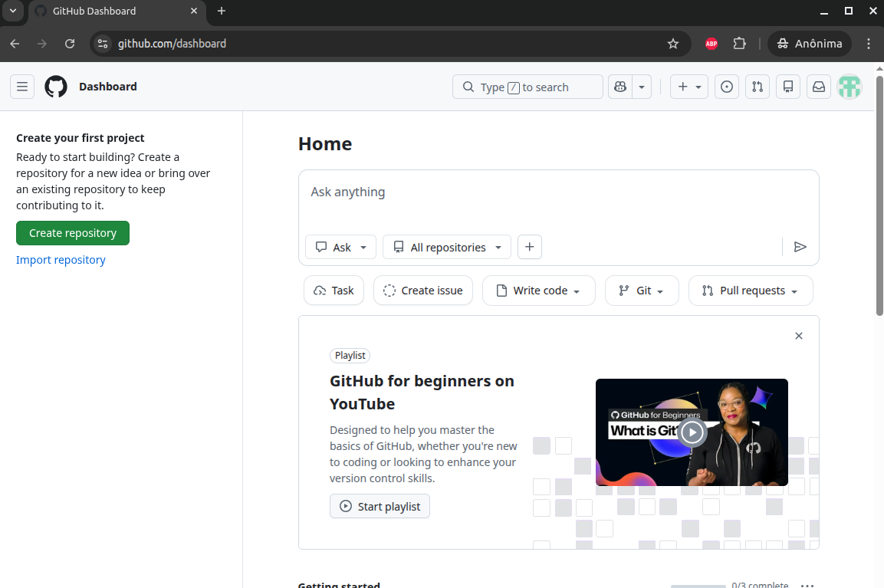Click the green Create repository button
This screenshot has width=884, height=588.
(73, 233)
